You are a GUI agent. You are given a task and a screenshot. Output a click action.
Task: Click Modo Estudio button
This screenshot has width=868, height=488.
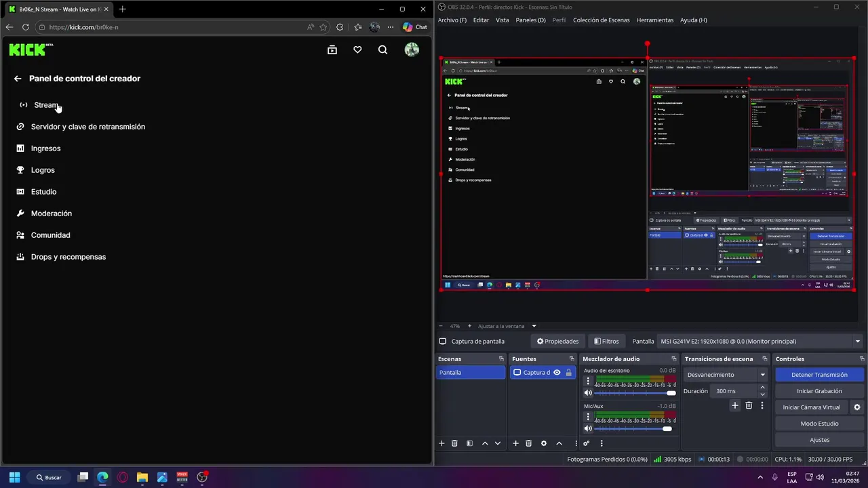pos(819,424)
